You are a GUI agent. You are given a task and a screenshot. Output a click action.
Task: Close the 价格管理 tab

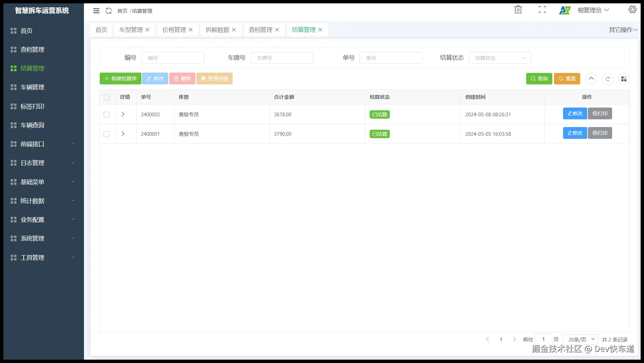coord(190,30)
